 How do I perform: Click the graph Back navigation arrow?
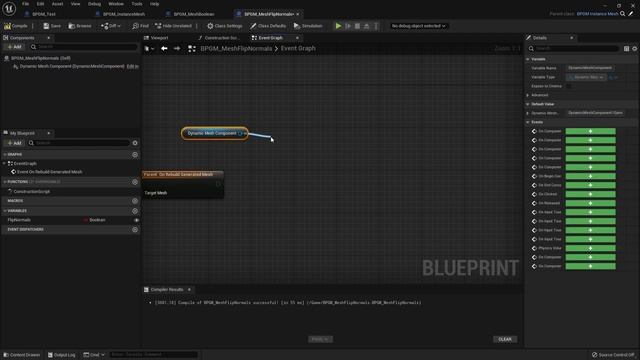(x=164, y=49)
